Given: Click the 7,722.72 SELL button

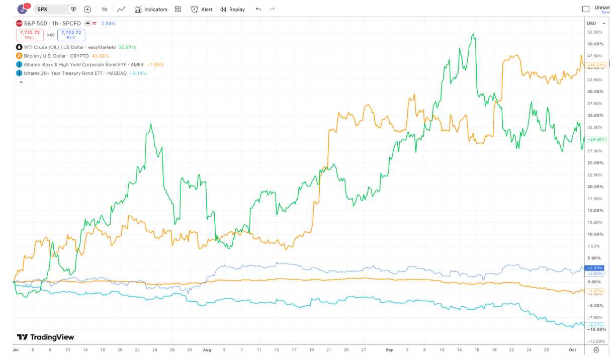Looking at the screenshot, I should tap(30, 35).
